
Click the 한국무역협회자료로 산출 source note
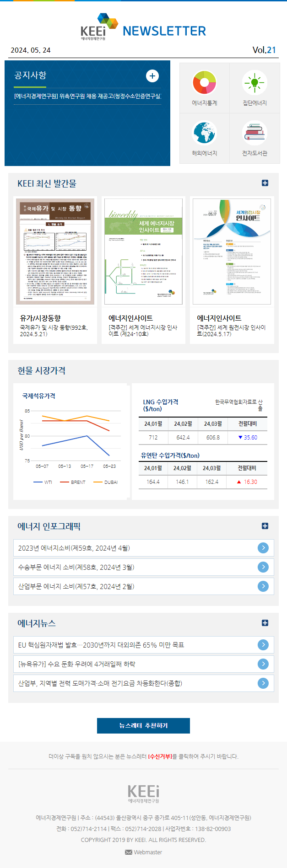click(239, 405)
